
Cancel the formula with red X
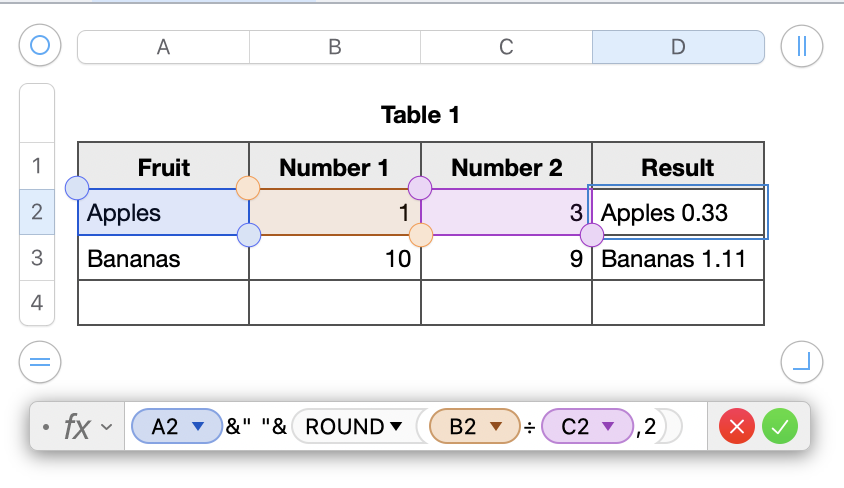point(737,428)
